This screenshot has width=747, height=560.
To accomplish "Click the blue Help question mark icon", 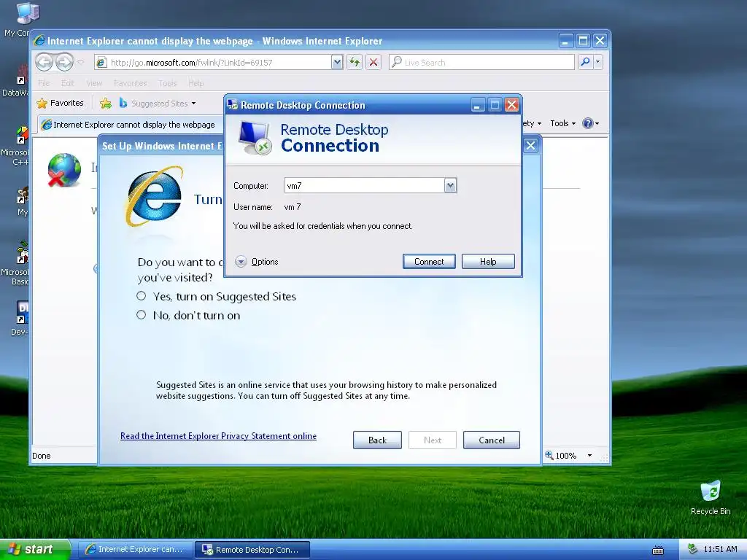I will [x=589, y=123].
